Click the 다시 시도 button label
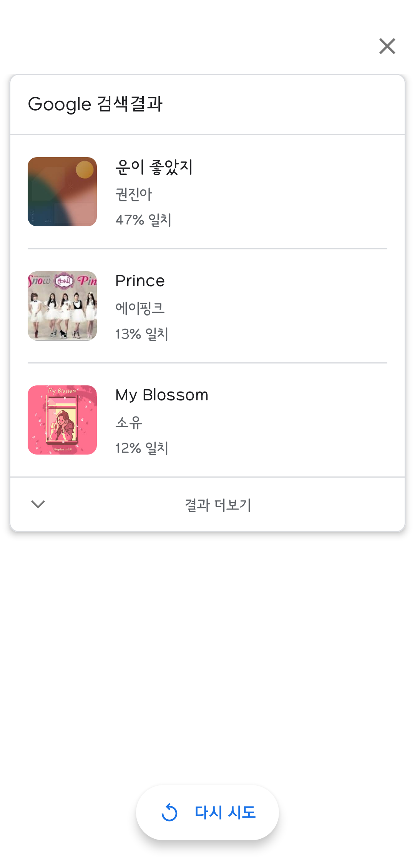 (x=225, y=813)
